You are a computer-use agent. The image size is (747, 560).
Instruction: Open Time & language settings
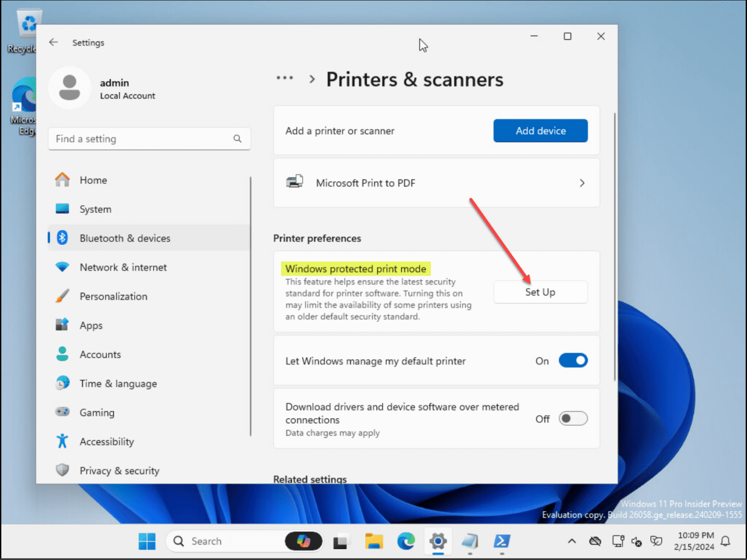(118, 383)
